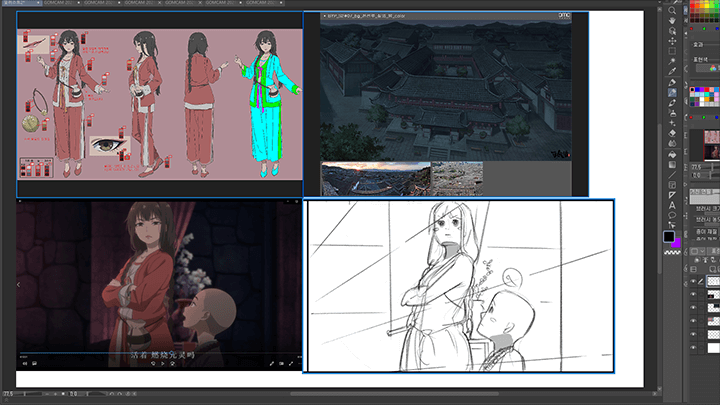
Task: Select the Gradient tool
Action: (x=672, y=165)
